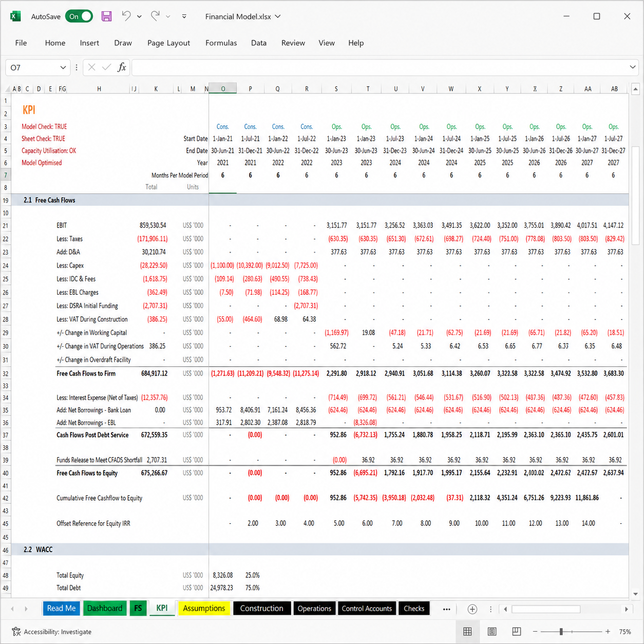Open the Formulas ribbon tab
The image size is (644, 644).
[221, 43]
